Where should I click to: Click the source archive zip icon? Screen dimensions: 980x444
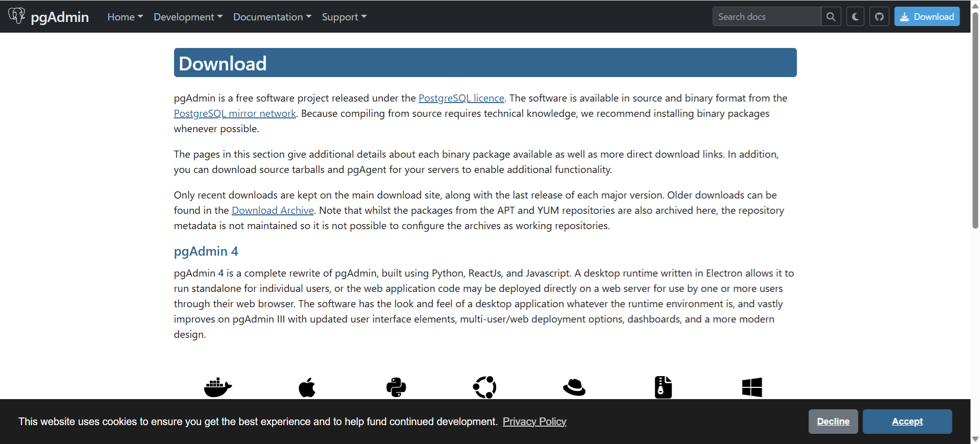click(663, 387)
